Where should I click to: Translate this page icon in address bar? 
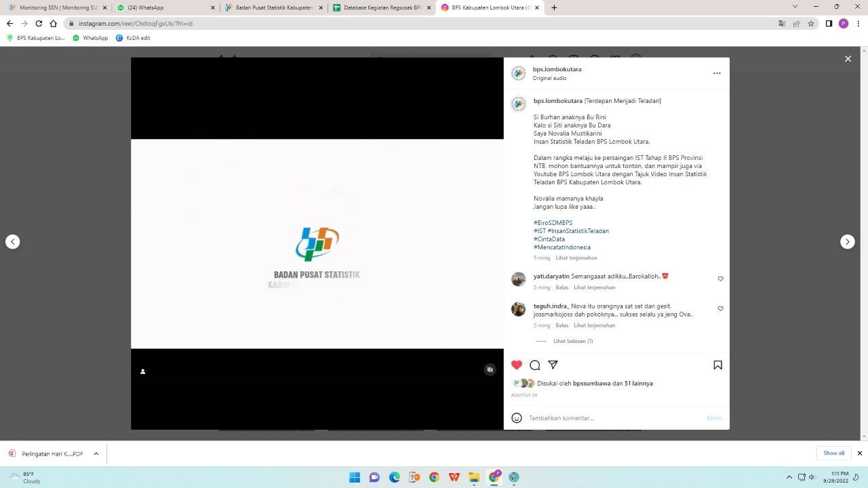[782, 23]
